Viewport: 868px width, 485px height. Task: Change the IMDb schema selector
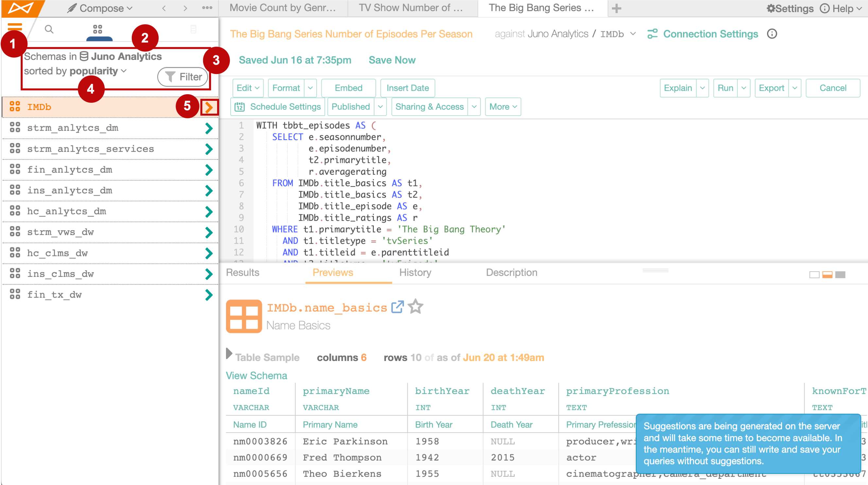tap(618, 34)
